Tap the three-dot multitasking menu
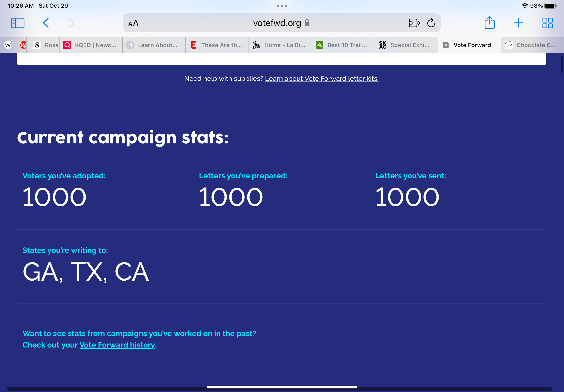Image resolution: width=564 pixels, height=392 pixels. [x=282, y=6]
